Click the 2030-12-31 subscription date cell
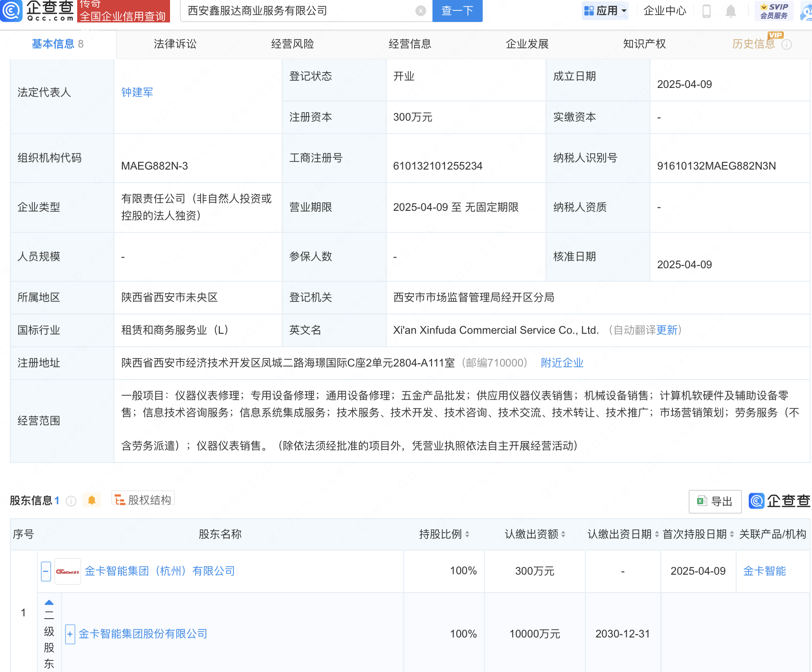The width and height of the screenshot is (812, 672). tap(623, 634)
